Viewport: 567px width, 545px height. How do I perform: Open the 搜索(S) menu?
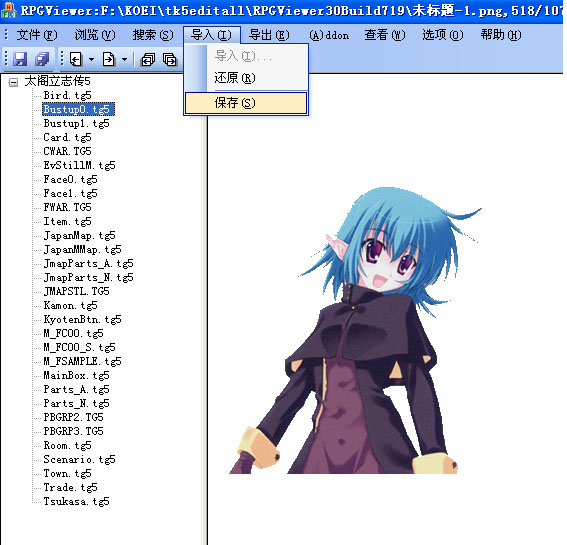(x=153, y=35)
